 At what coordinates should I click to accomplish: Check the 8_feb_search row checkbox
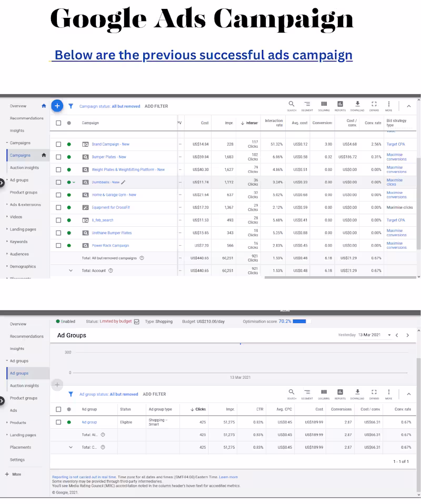point(58,220)
